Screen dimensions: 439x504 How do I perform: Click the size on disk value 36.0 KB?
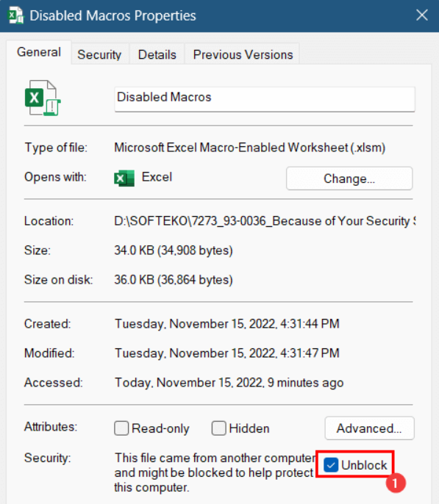click(174, 280)
